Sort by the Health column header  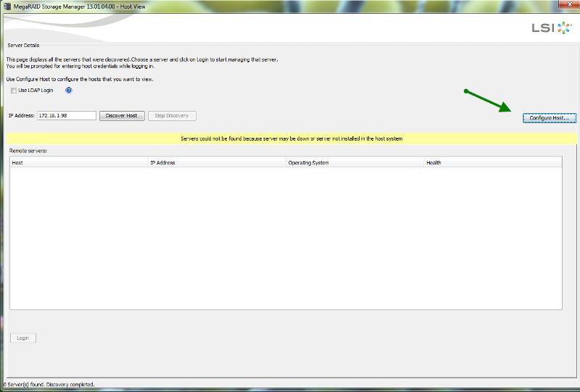coord(493,163)
